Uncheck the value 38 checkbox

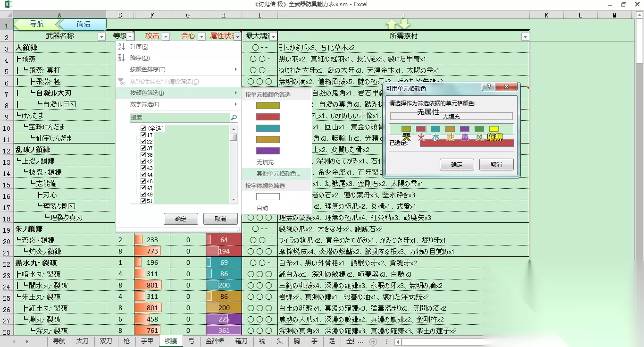coord(143,155)
